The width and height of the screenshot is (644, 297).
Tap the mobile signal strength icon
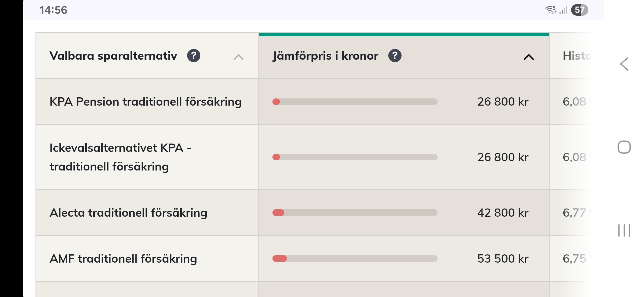point(563,10)
